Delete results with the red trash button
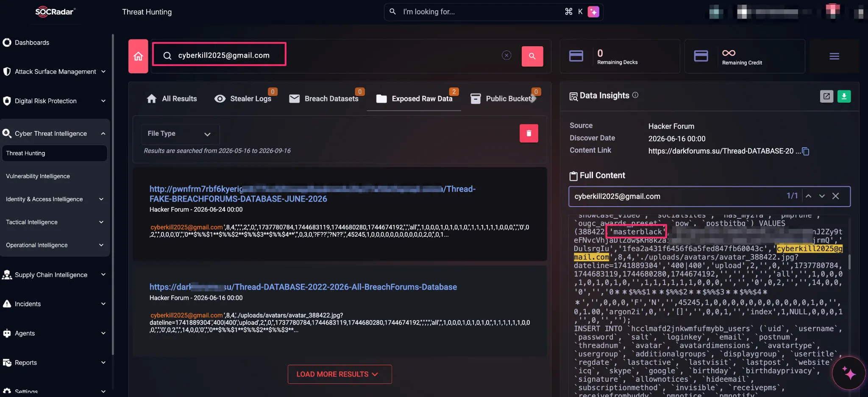The height and width of the screenshot is (397, 868). tap(529, 133)
